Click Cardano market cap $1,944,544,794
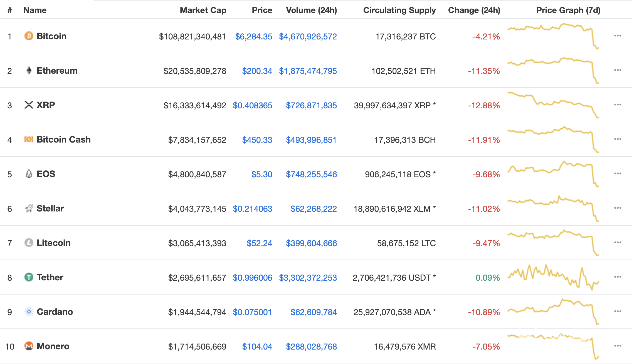 (x=197, y=312)
